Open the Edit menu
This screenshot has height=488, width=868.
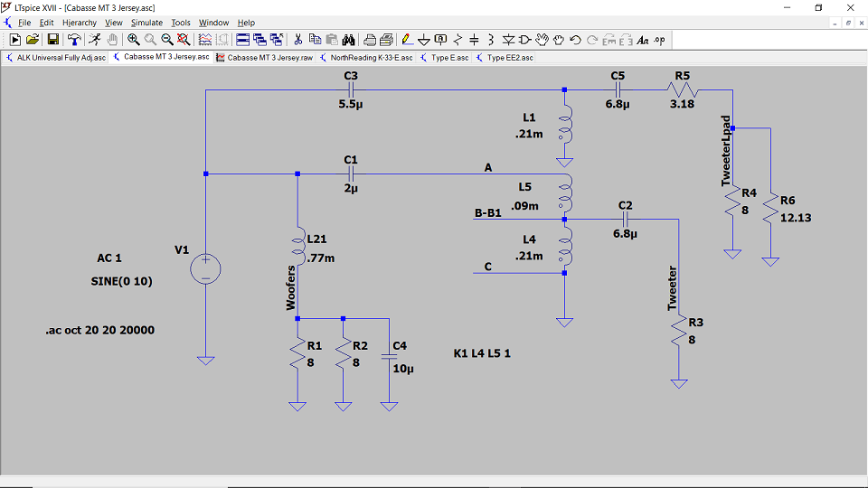point(46,23)
